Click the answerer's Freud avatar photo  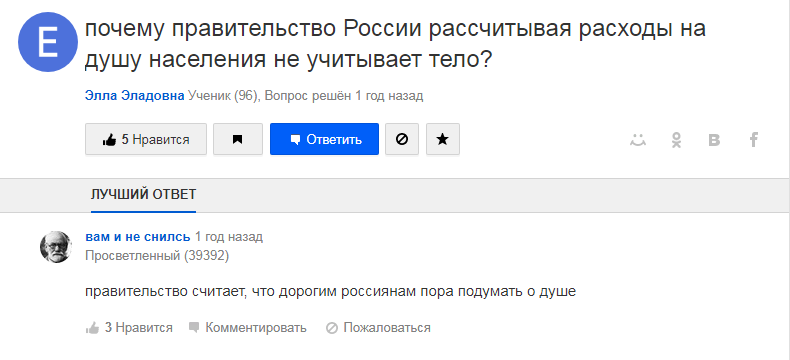[x=55, y=247]
